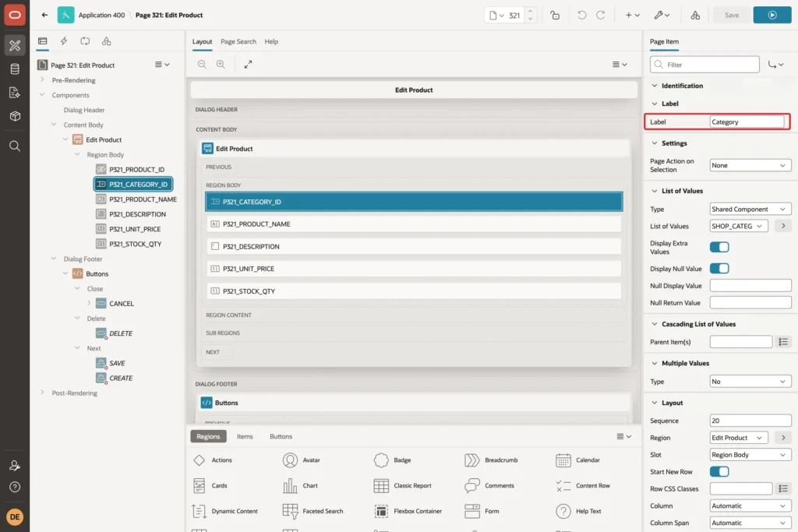Switch to the Items gallery tab

[245, 436]
